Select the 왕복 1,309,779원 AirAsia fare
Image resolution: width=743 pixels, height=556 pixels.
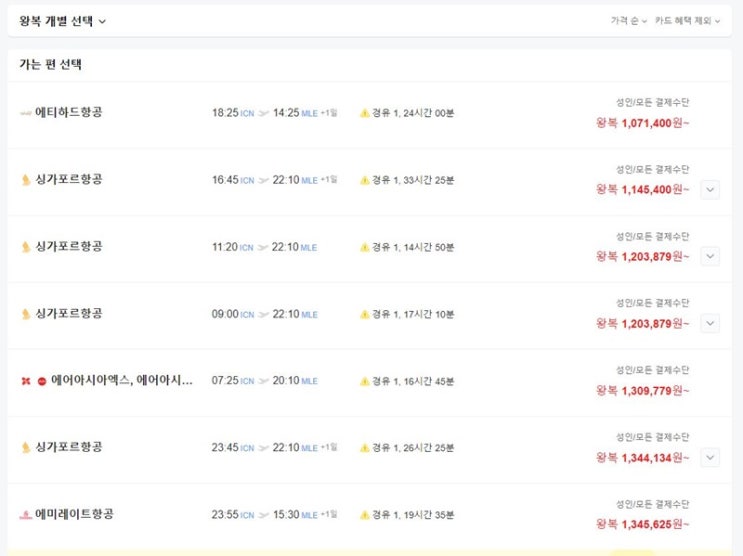click(x=642, y=391)
